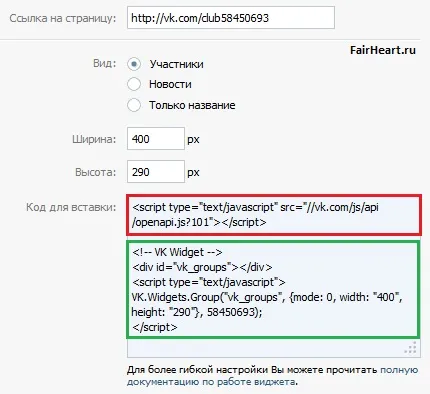
Task: Click the div id vk_groups code line
Action: tap(202, 267)
